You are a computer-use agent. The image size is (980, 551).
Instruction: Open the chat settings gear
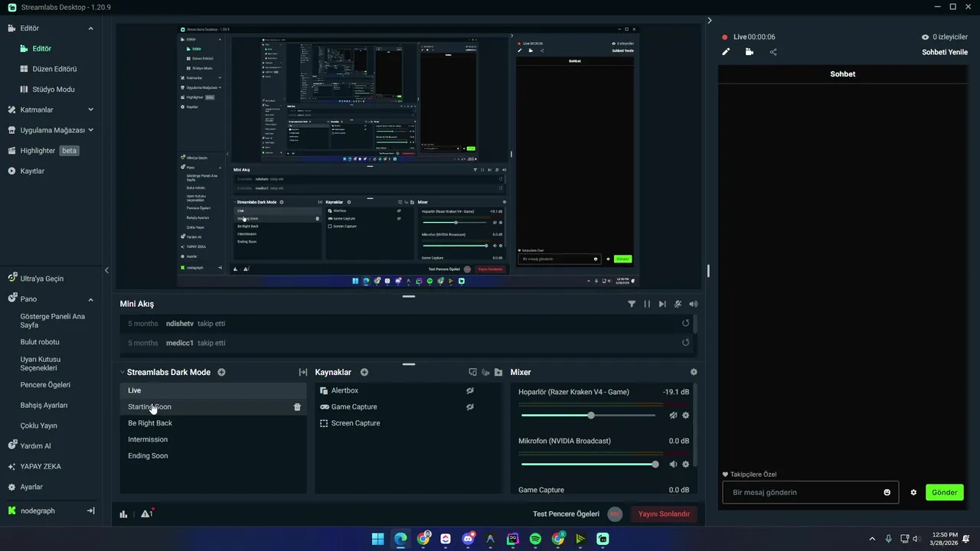(x=913, y=492)
